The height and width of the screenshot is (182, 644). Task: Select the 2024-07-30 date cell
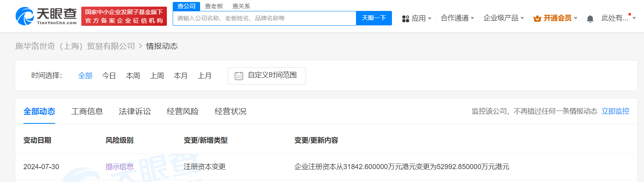[41, 167]
